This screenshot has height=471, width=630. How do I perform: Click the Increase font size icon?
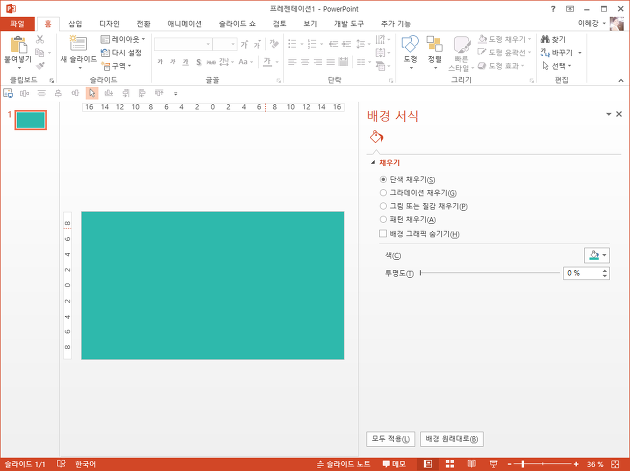click(244, 44)
